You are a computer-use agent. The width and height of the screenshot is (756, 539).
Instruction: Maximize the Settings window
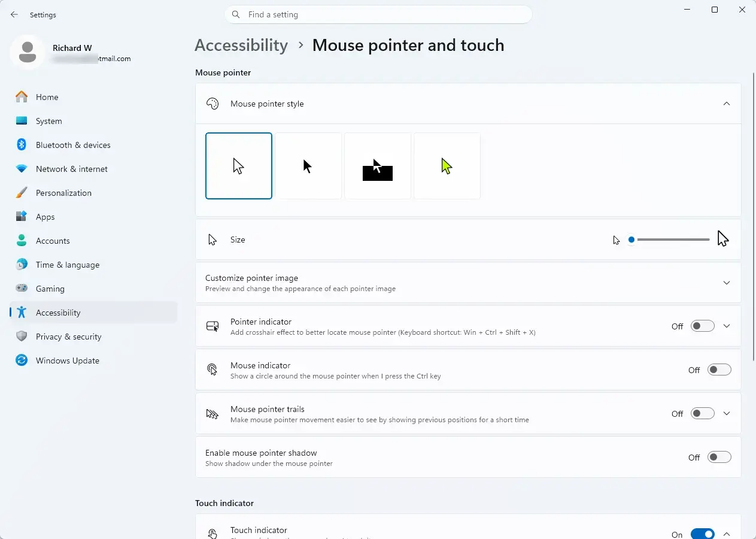pyautogui.click(x=715, y=10)
